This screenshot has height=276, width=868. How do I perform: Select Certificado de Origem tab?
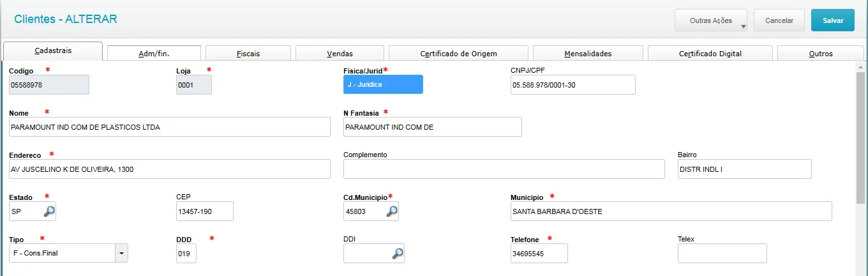point(458,54)
